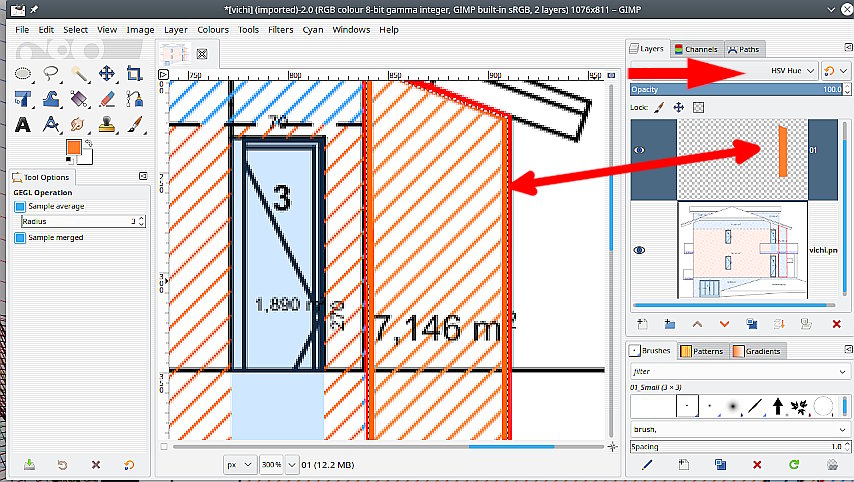The height and width of the screenshot is (482, 854).
Task: Open the Filters menu
Action: point(280,30)
